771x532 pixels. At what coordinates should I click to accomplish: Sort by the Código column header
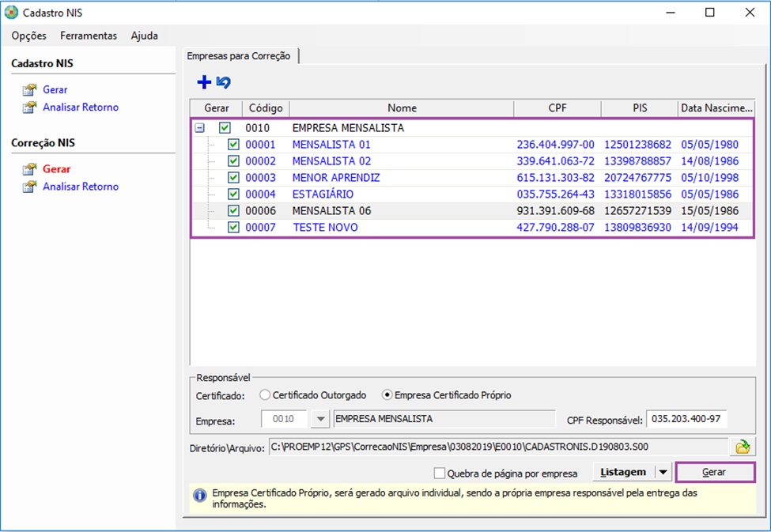pyautogui.click(x=266, y=108)
